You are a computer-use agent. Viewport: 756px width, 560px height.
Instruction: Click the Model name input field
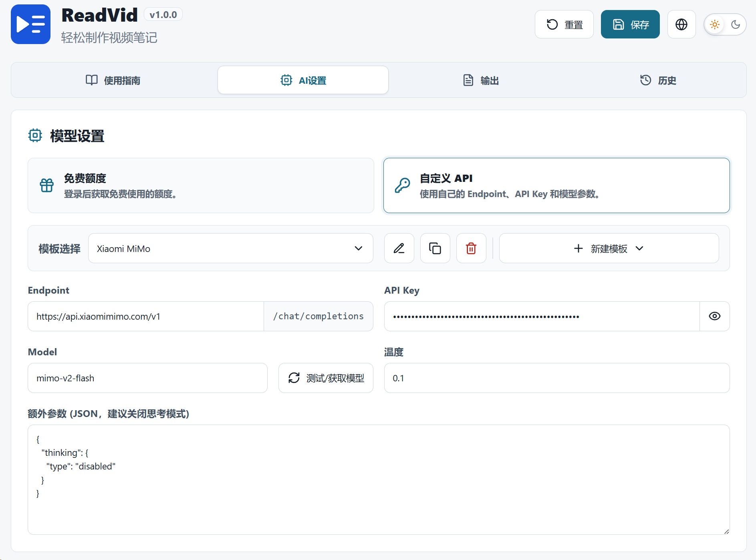(x=147, y=378)
